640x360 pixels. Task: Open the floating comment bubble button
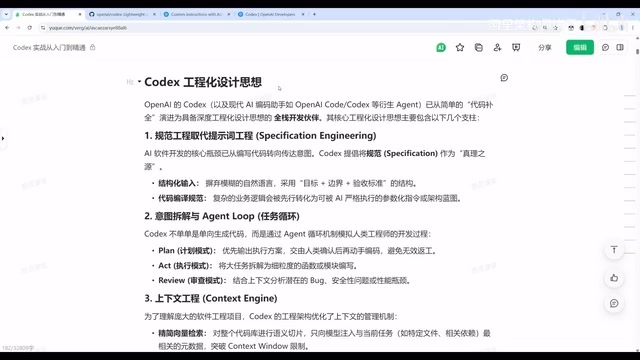[x=614, y=303]
